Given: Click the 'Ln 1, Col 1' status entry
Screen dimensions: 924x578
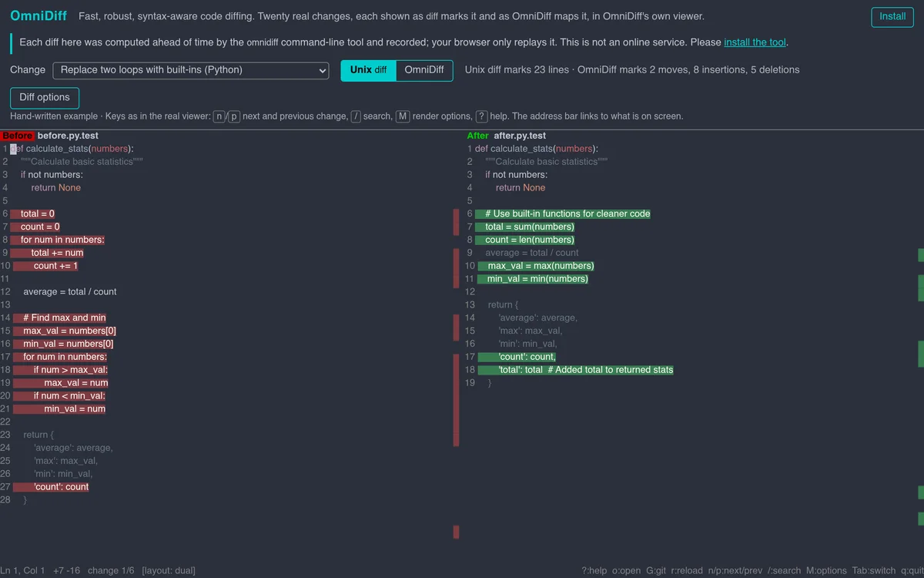Looking at the screenshot, I should coord(22,570).
